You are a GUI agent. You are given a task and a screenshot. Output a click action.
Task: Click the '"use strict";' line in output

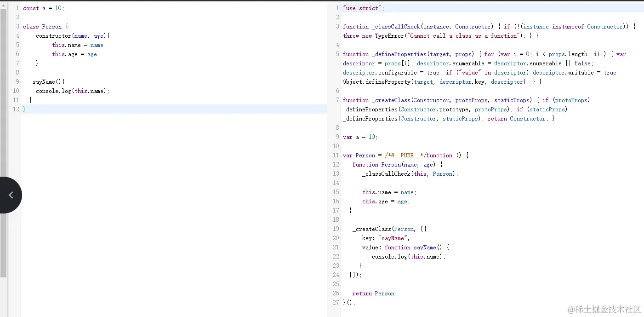tap(363, 8)
